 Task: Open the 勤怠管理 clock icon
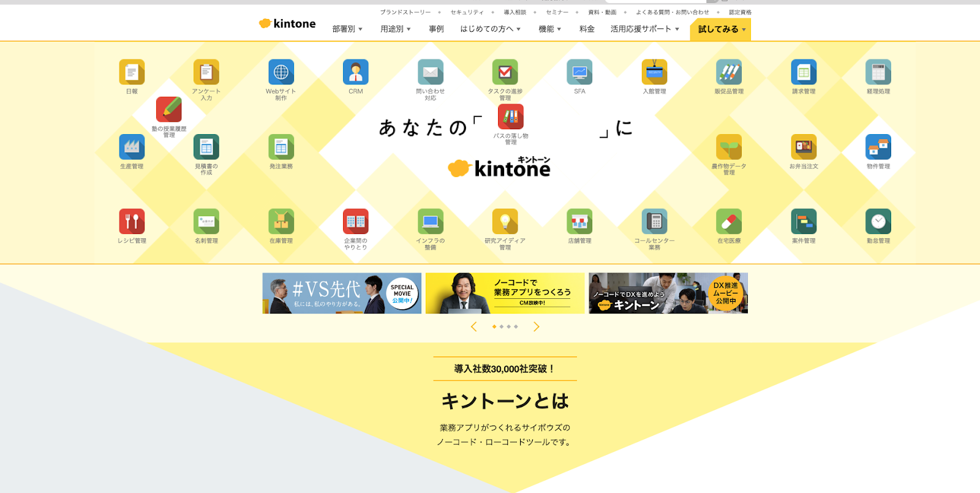pyautogui.click(x=878, y=222)
